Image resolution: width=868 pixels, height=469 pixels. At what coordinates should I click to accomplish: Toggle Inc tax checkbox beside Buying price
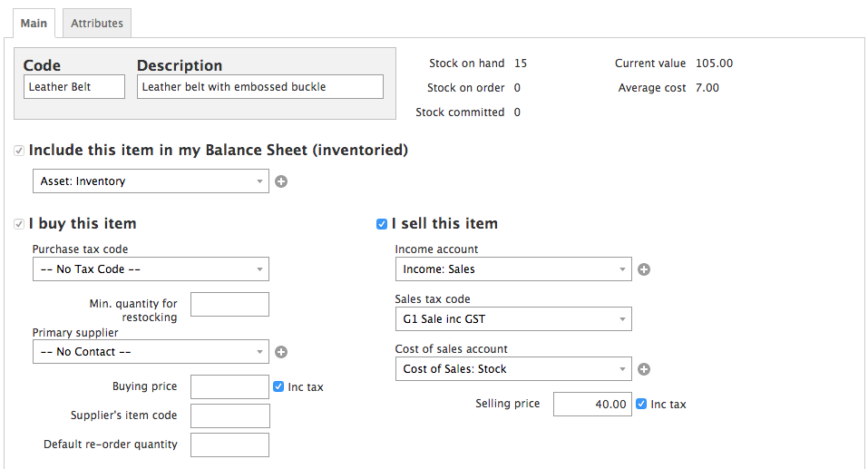coord(278,386)
